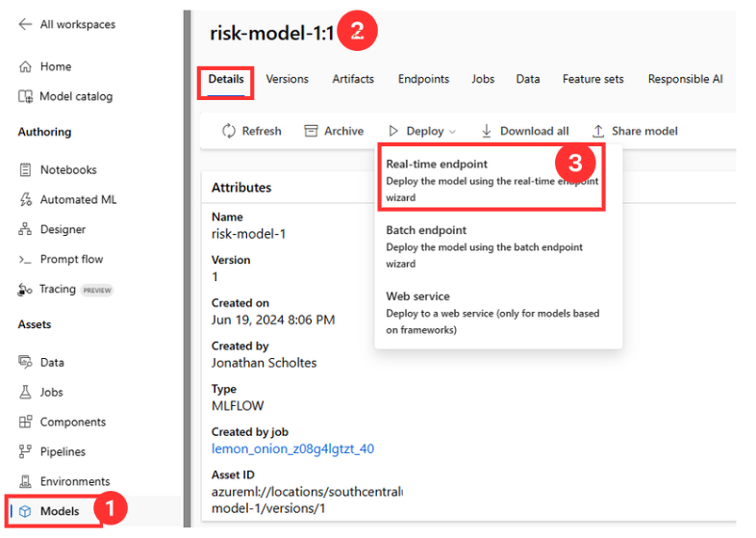
Task: Archive the model using Archive button
Action: (x=334, y=131)
